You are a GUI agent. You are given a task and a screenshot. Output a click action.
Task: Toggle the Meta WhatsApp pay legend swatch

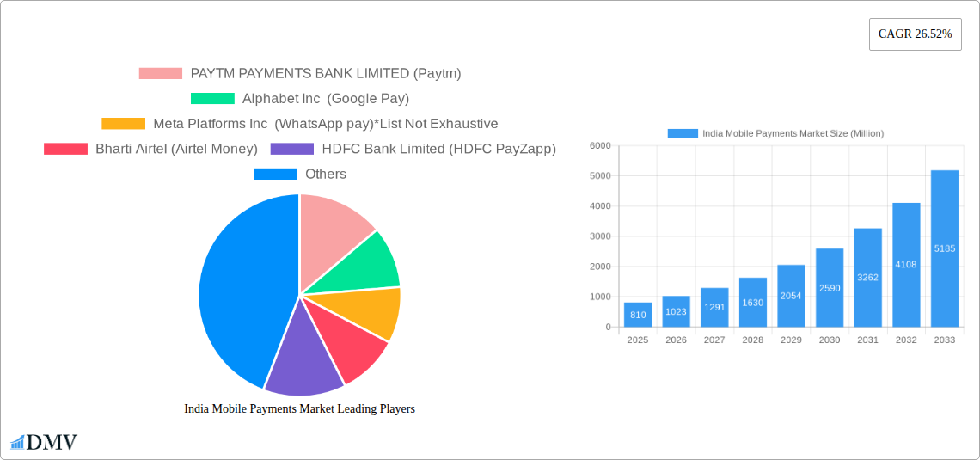[x=124, y=124]
